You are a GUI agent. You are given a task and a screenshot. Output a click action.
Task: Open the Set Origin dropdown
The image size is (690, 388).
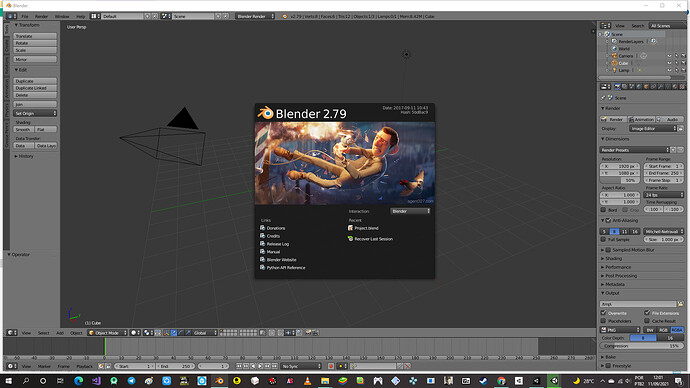[35, 113]
